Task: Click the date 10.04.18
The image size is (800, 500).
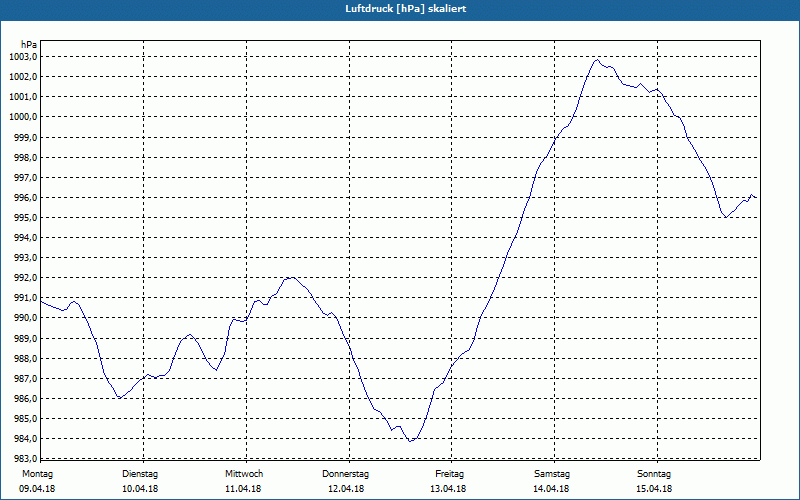Action: coord(140,489)
